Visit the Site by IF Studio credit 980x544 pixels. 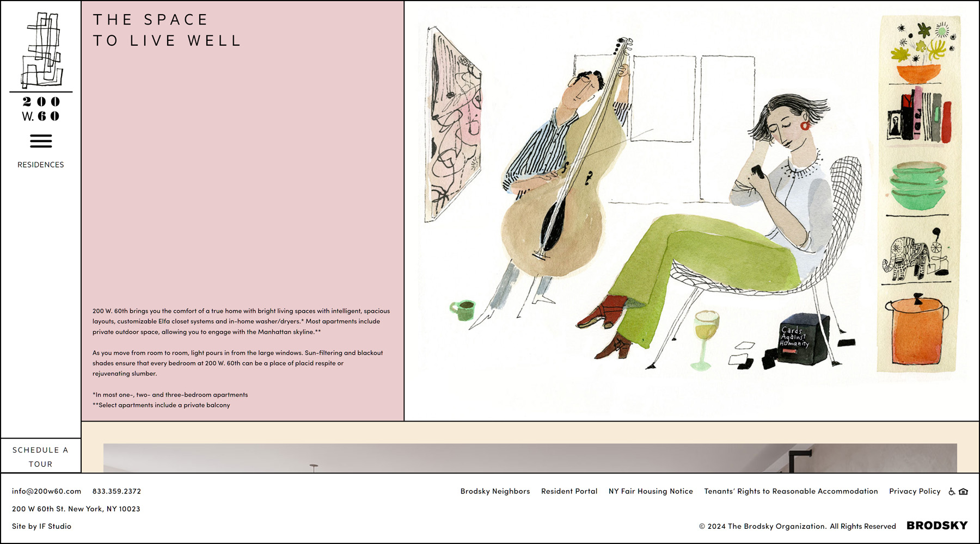42,527
